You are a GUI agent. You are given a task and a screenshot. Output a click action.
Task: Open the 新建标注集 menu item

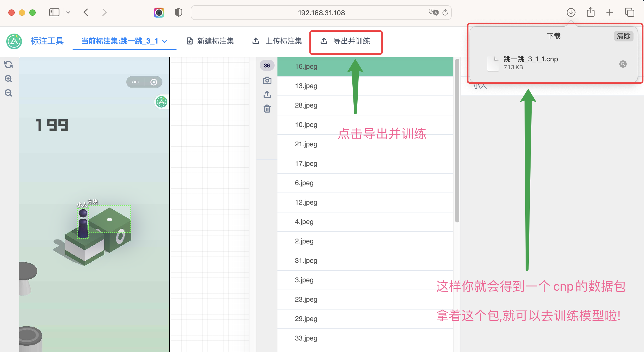point(210,41)
